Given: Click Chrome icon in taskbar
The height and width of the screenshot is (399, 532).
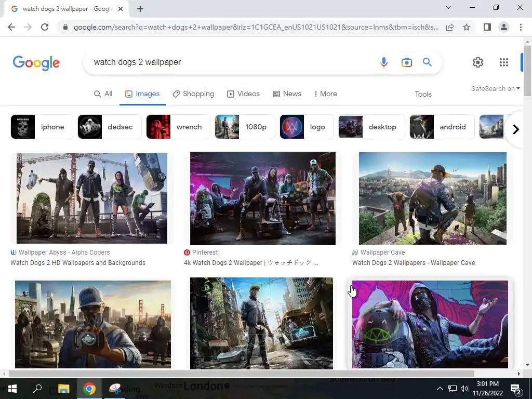Looking at the screenshot, I should [89, 389].
